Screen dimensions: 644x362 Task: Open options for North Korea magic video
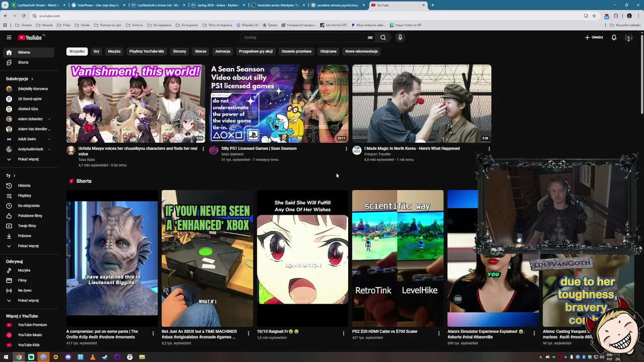(489, 149)
